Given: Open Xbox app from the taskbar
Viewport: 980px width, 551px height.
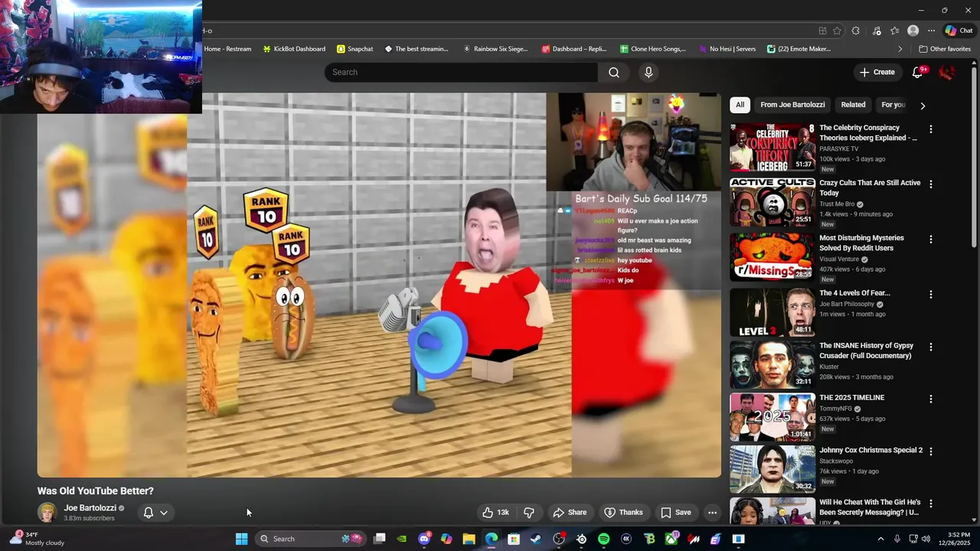Looking at the screenshot, I should (x=671, y=539).
